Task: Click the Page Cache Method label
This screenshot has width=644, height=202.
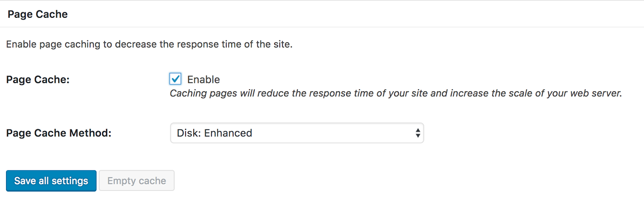Action: pyautogui.click(x=59, y=133)
